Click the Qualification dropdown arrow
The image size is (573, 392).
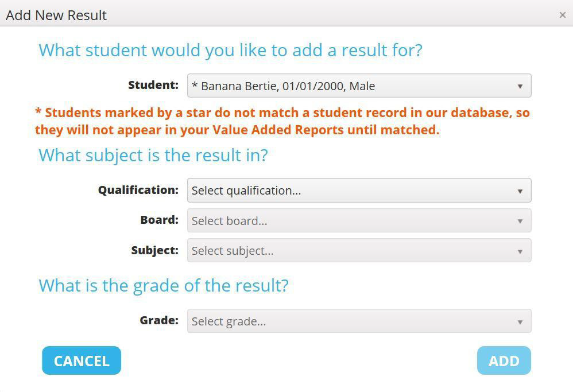pyautogui.click(x=520, y=191)
